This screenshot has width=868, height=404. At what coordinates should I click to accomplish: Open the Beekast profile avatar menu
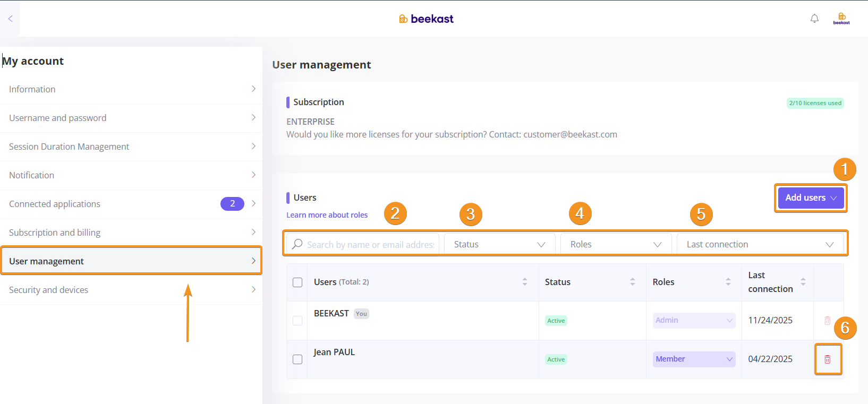pos(841,19)
